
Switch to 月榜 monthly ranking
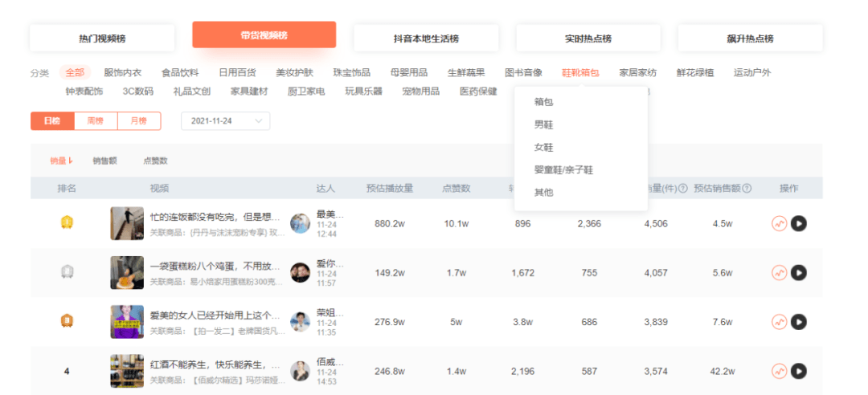tap(139, 121)
